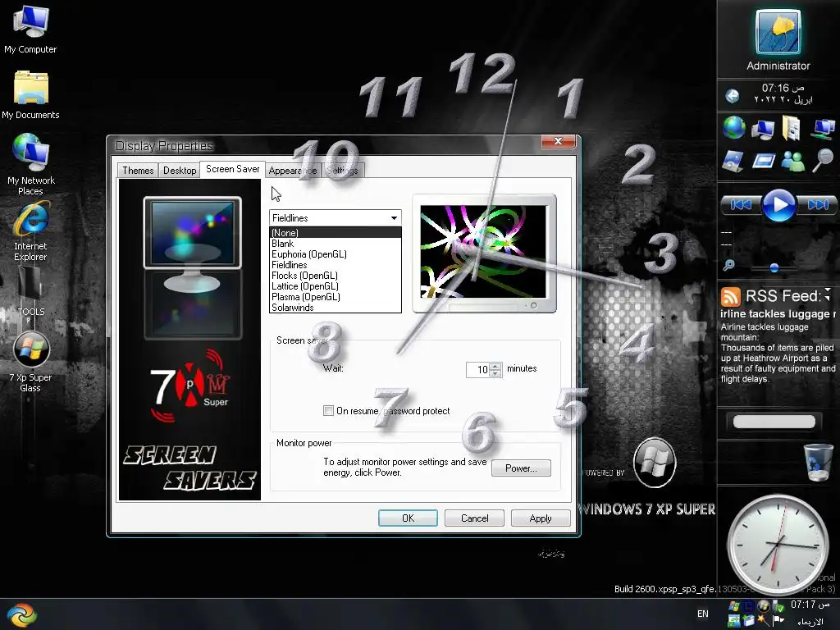Click the Safely Remove Hardware tray icon
The width and height of the screenshot is (840, 630).
point(778,606)
